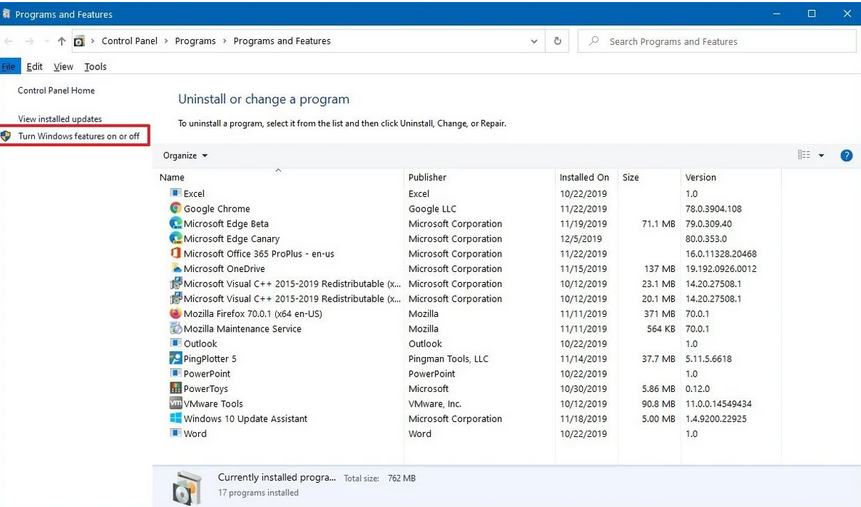Select the first Visual C++ 2015-2019 23.1 MB row
Screen dimensions: 861x507
pyautogui.click(x=468, y=283)
